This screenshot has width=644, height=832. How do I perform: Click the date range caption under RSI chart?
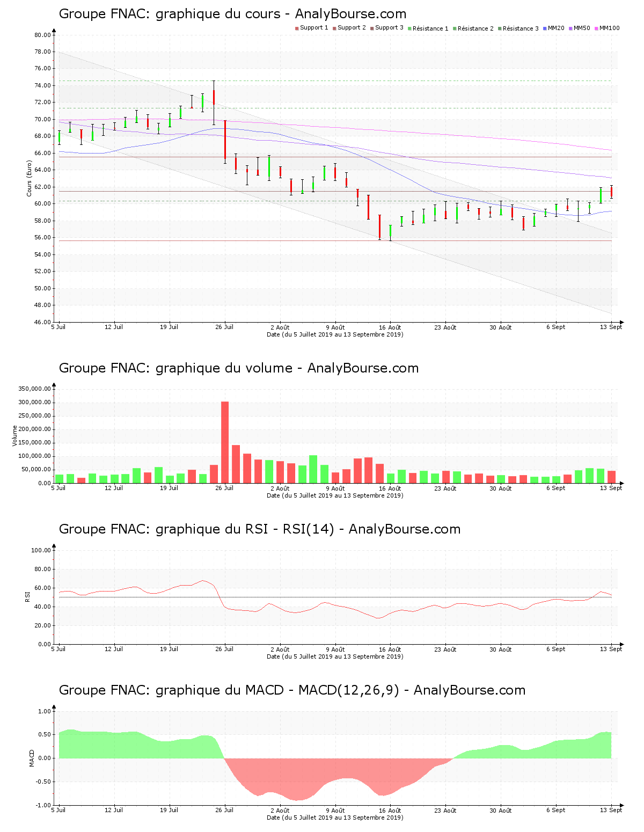[335, 656]
